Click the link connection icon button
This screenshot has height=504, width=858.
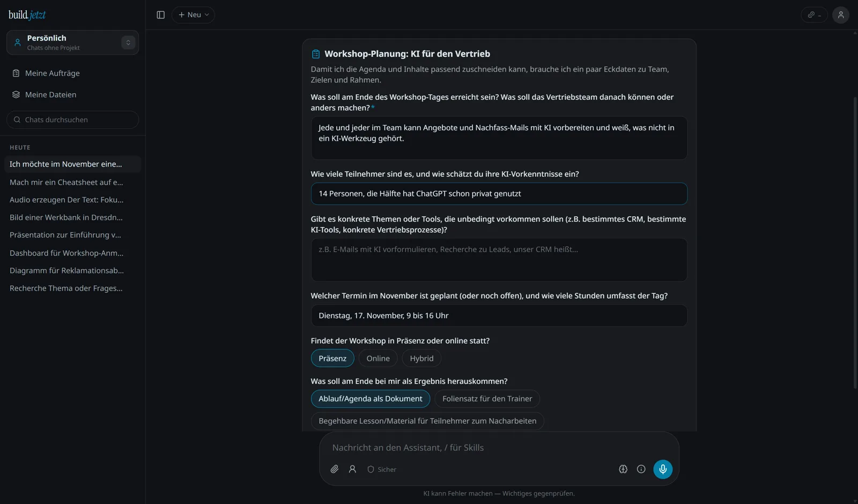[x=814, y=15]
